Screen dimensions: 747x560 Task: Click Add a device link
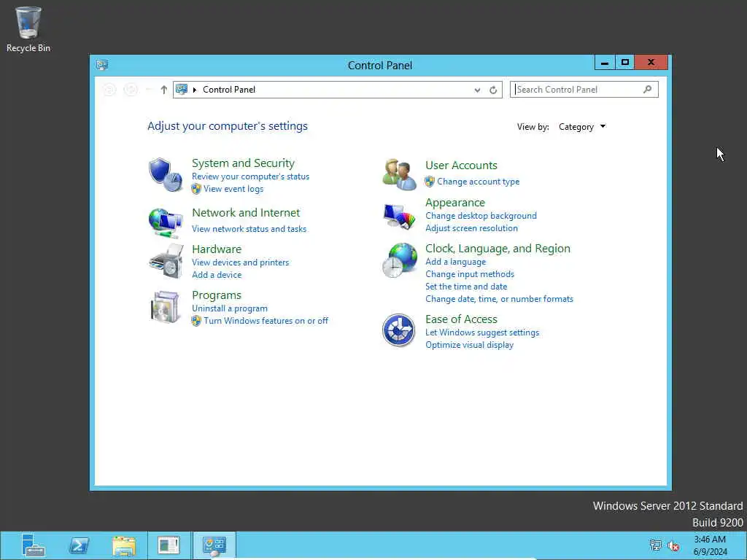point(217,275)
